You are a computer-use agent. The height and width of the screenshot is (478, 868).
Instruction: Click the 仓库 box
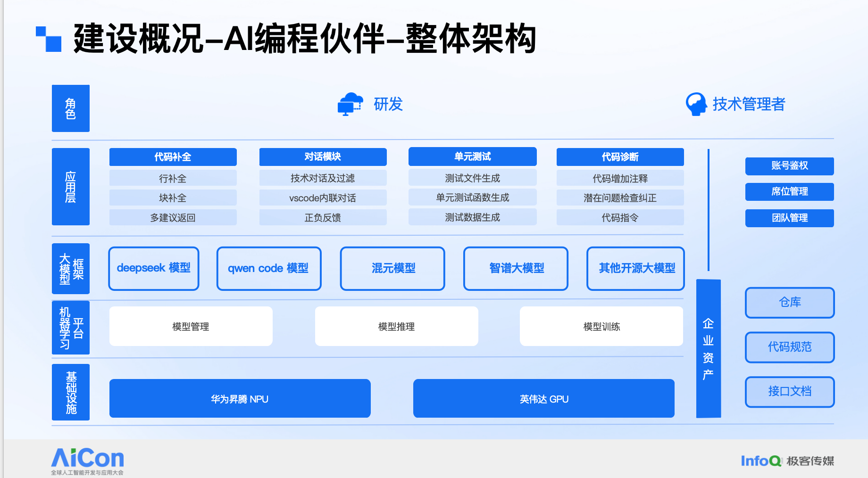point(790,303)
